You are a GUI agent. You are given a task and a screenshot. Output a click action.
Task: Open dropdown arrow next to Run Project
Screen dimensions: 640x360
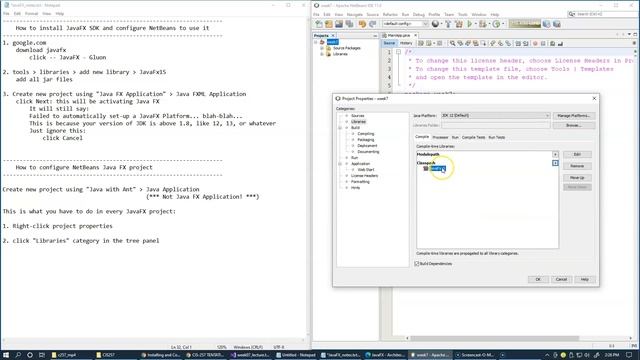[476, 24]
